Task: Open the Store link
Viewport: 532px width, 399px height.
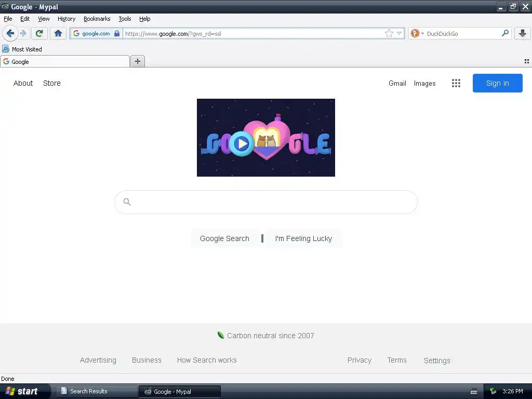Action: pos(52,83)
